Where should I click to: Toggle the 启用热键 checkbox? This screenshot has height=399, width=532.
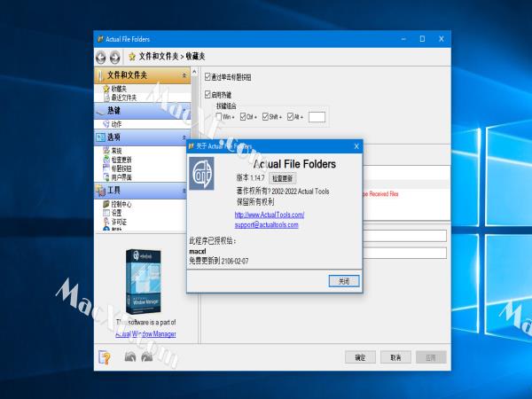click(208, 94)
